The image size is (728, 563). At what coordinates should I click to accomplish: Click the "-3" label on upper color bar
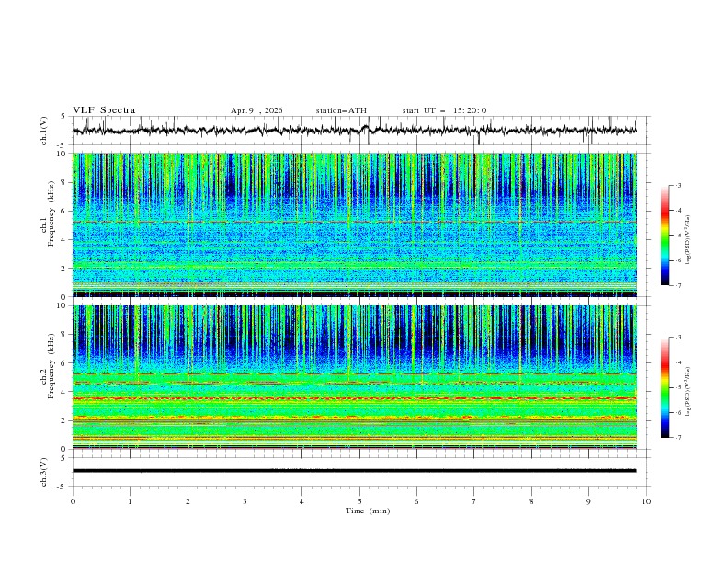[677, 185]
